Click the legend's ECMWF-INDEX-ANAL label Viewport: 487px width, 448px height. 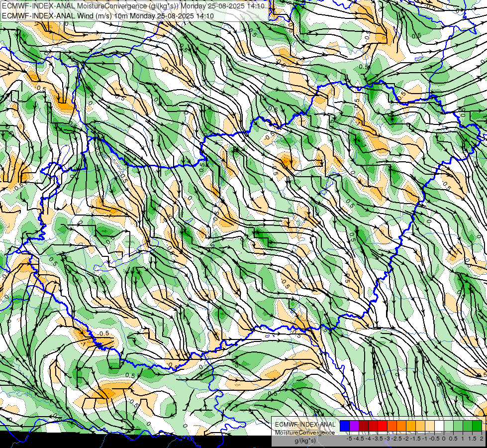pos(305,425)
